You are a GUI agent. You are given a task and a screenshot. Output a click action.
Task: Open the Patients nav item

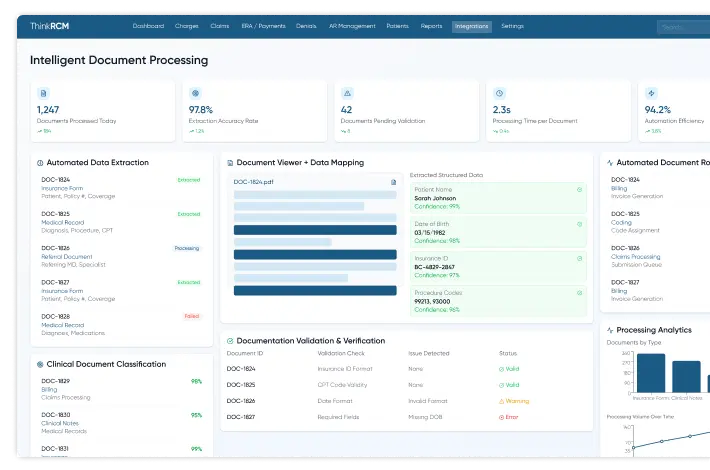click(x=397, y=26)
